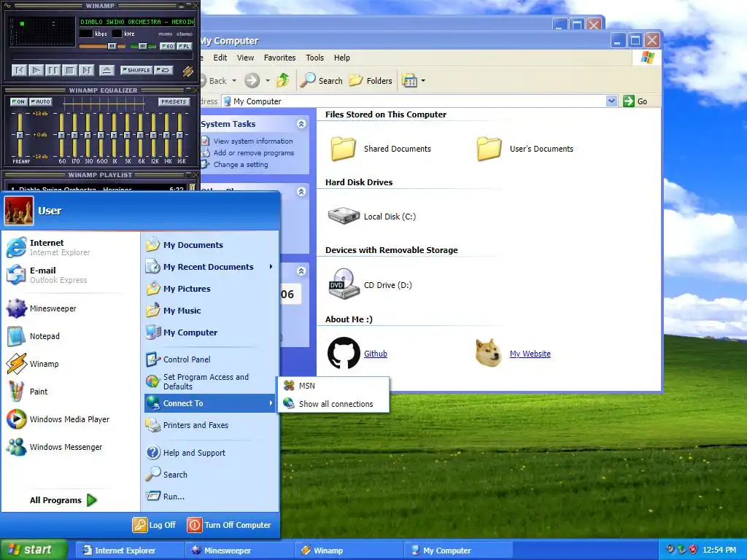Open the My Website link
Screen dimensions: 747x560
[x=530, y=354]
